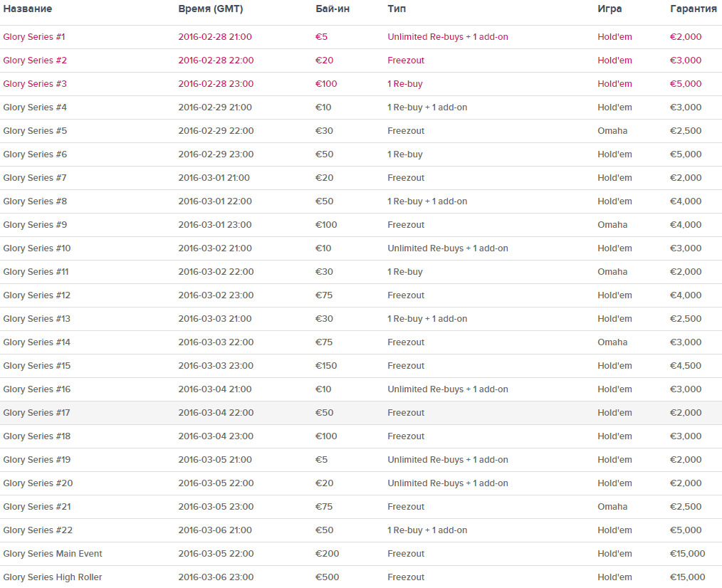The height and width of the screenshot is (588, 722).
Task: Click the 2016-03-01 21:00 time cell
Action: coord(214,178)
